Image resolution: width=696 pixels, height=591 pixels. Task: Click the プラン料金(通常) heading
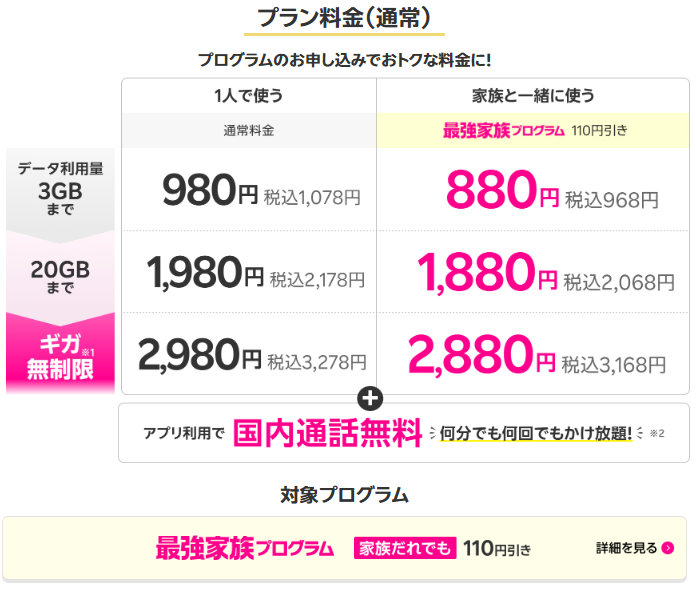(x=344, y=19)
